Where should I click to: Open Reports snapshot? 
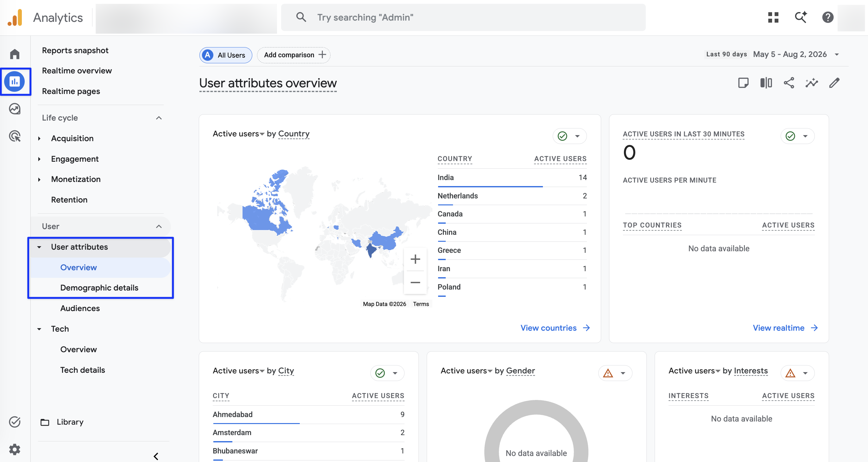[x=75, y=51]
